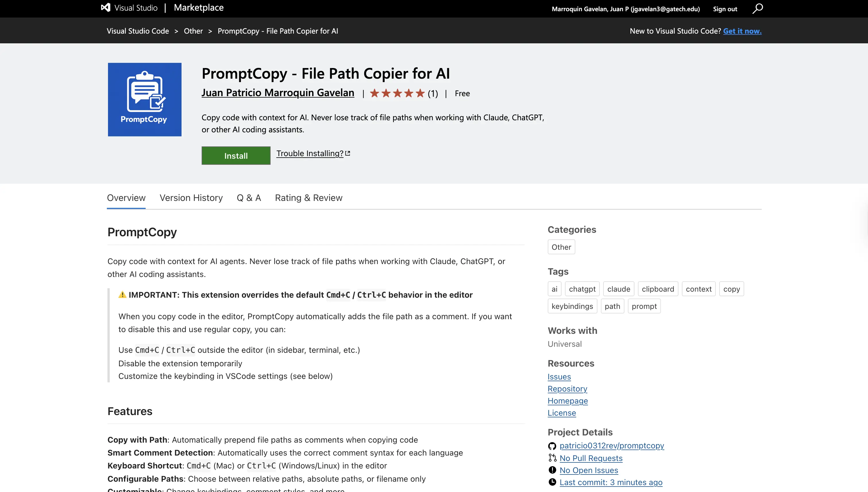This screenshot has width=868, height=492.
Task: Click the Copy with Path feature line
Action: pos(263,440)
